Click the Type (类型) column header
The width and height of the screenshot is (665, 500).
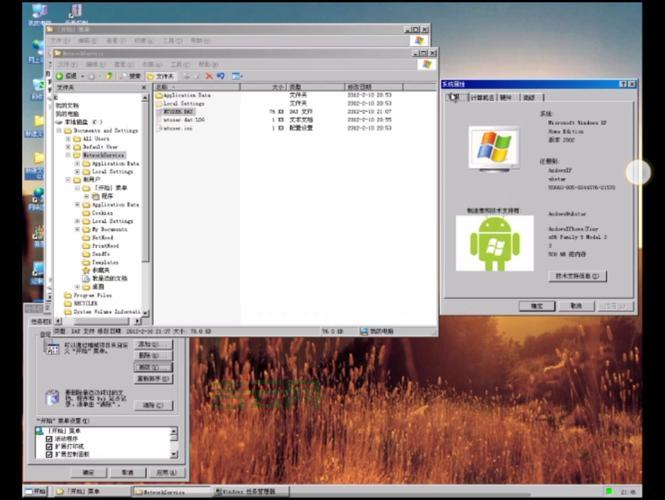pyautogui.click(x=316, y=87)
